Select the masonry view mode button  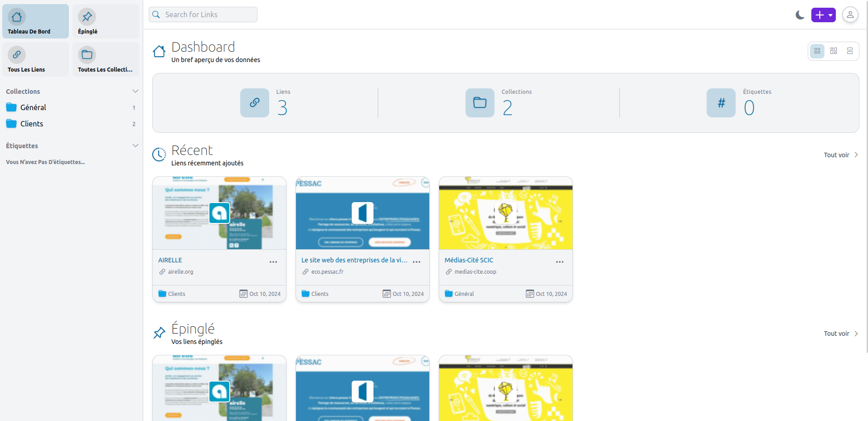[834, 51]
